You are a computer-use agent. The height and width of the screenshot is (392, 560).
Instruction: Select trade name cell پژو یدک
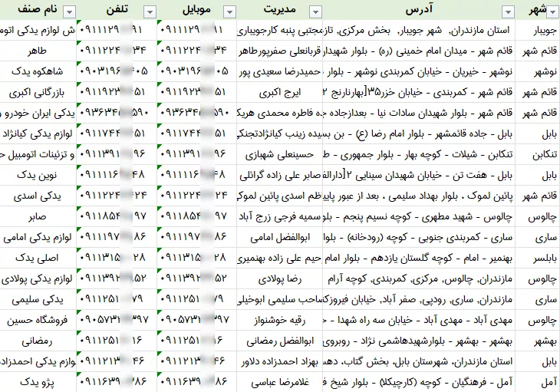point(38,382)
